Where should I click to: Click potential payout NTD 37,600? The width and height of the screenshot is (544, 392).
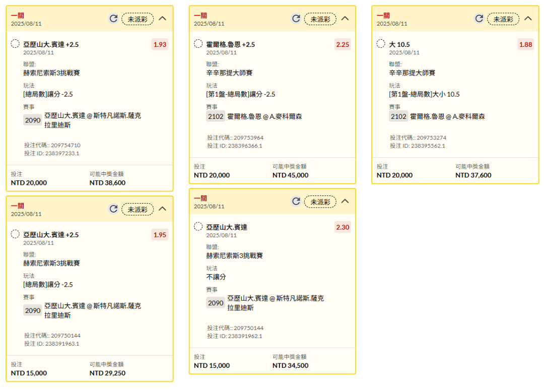(473, 175)
